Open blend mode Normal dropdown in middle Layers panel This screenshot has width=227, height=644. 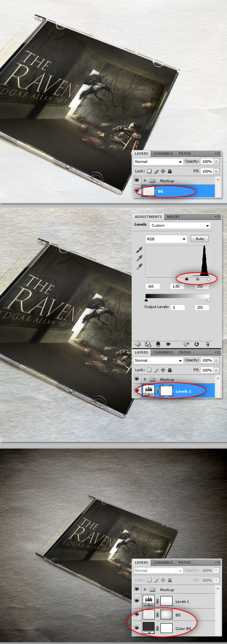(158, 360)
